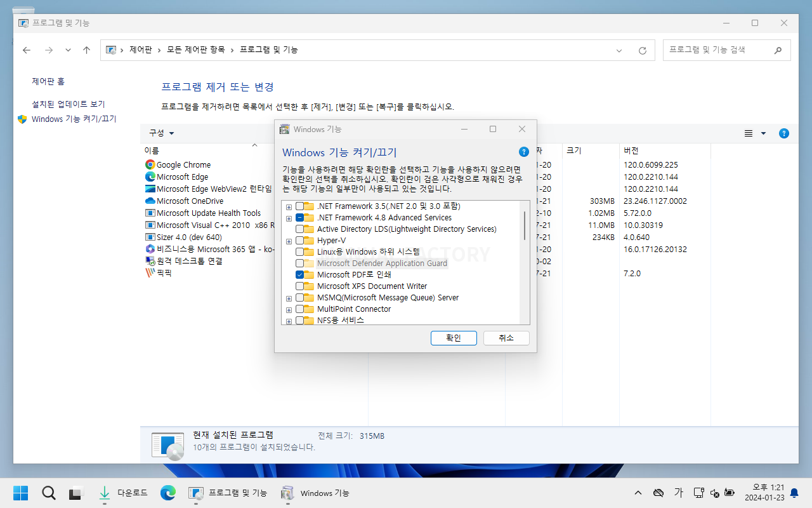Enable MultiPoint Connector checkbox
812x508 pixels.
click(x=299, y=309)
